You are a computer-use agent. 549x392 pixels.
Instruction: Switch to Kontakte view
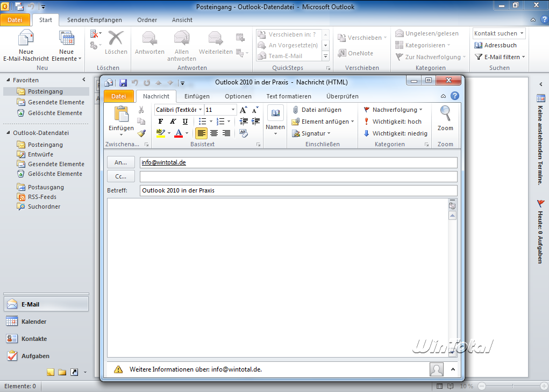[x=46, y=338]
